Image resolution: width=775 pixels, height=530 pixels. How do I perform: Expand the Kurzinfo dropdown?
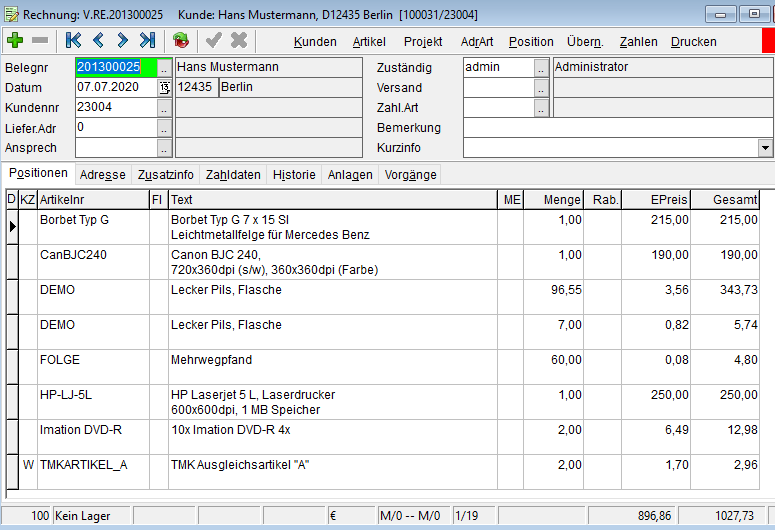765,148
